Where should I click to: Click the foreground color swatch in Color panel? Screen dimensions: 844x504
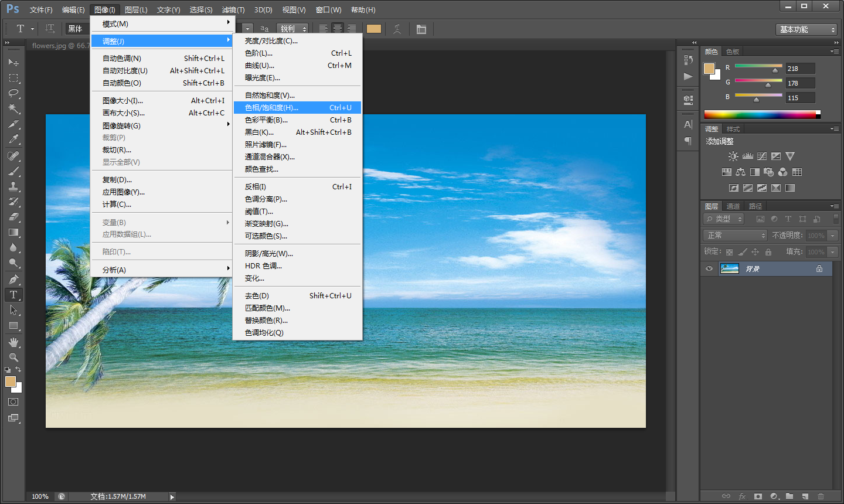(x=709, y=69)
